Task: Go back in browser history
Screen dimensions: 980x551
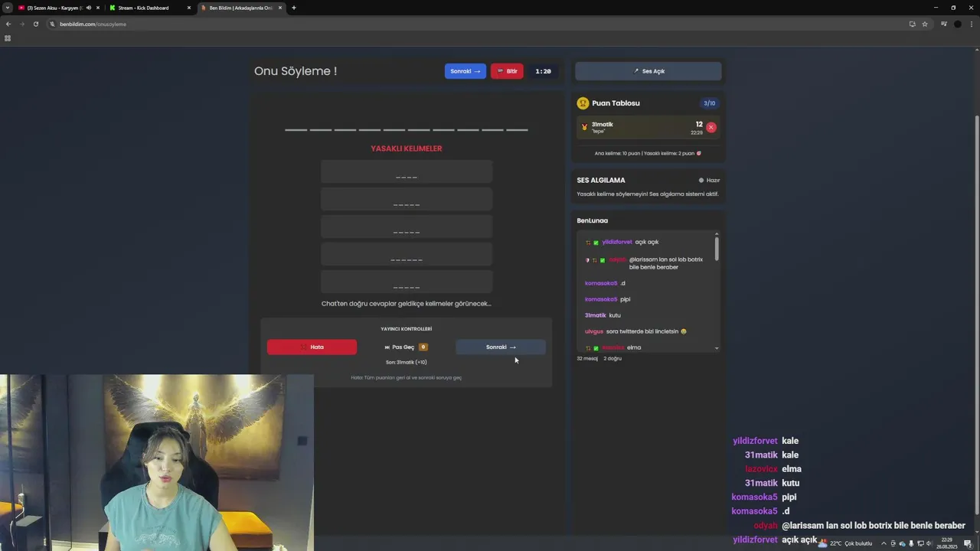Action: click(8, 24)
